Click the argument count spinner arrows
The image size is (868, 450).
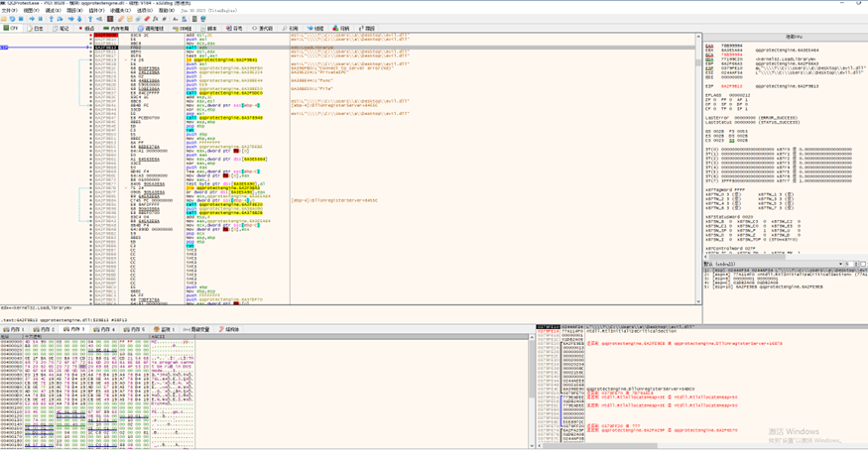click(x=855, y=265)
